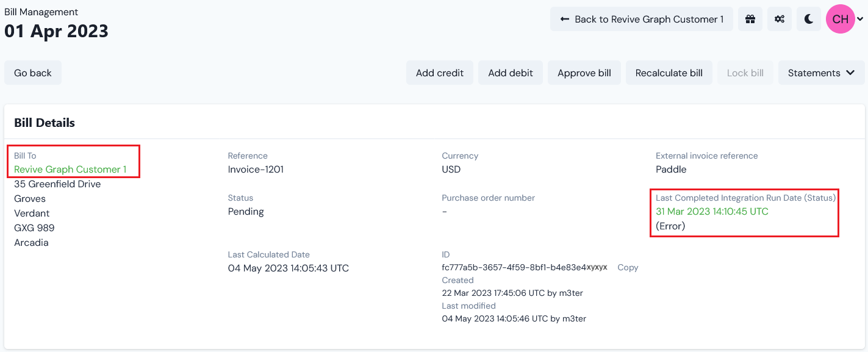Click the Invoice-1201 reference text
Screen dimensions: 868x352
pyautogui.click(x=256, y=169)
